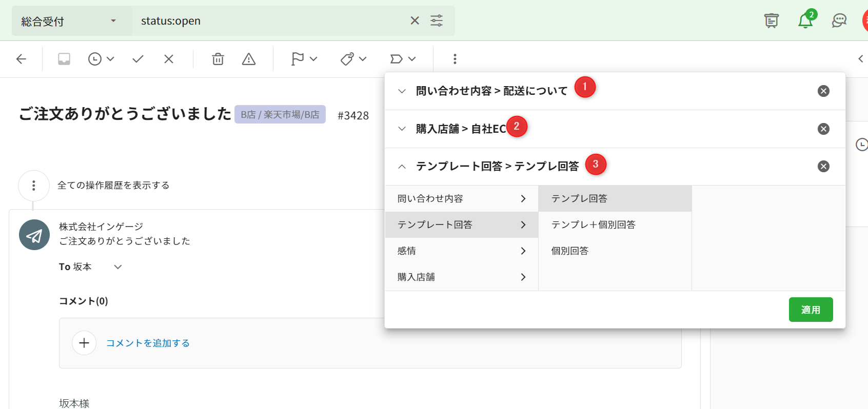
Task: Click the search filter sliders icon
Action: click(x=437, y=21)
